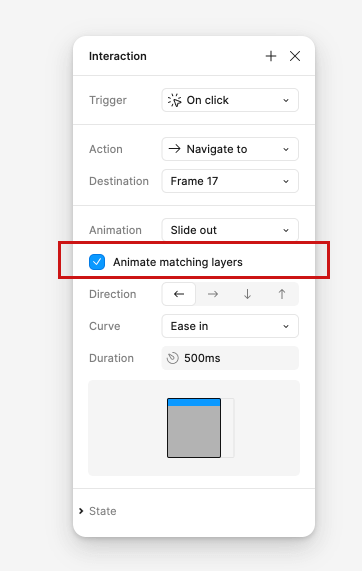Viewport: 362px width, 571px height.
Task: Click the Interaction panel title
Action: point(118,56)
